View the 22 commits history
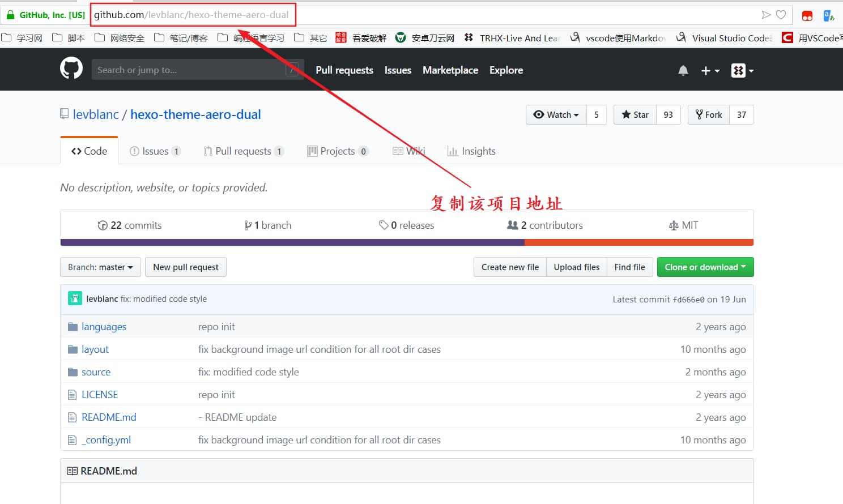843x504 pixels. (130, 225)
